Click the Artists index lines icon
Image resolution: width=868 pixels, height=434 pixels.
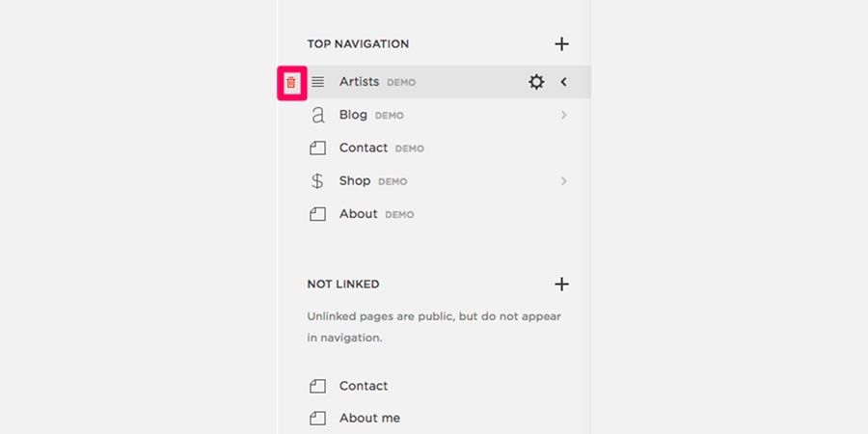317,82
